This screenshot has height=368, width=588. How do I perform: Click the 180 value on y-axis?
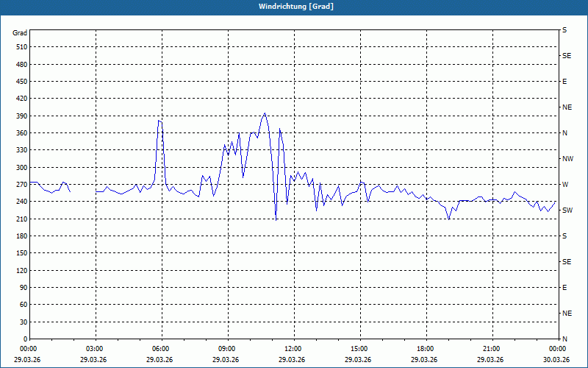(x=21, y=236)
